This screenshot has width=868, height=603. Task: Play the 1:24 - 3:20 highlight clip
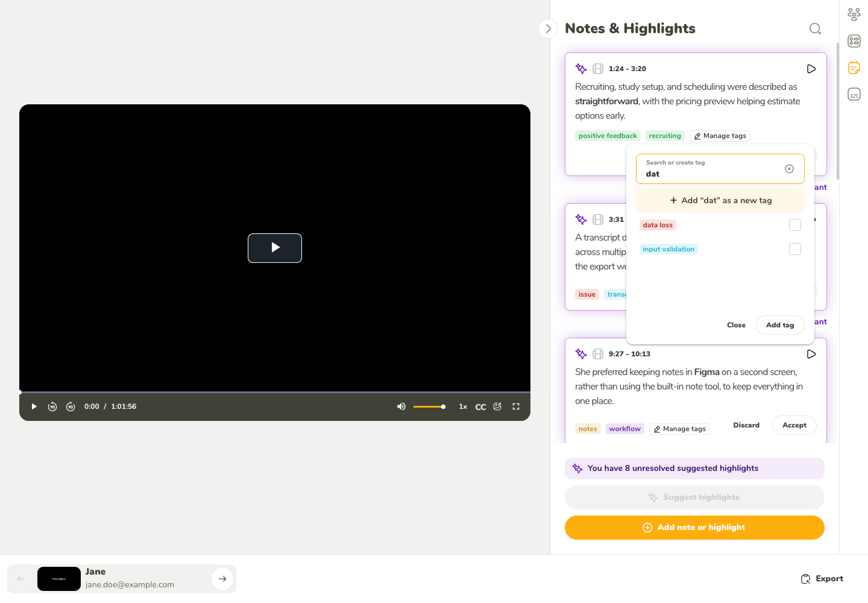point(811,69)
